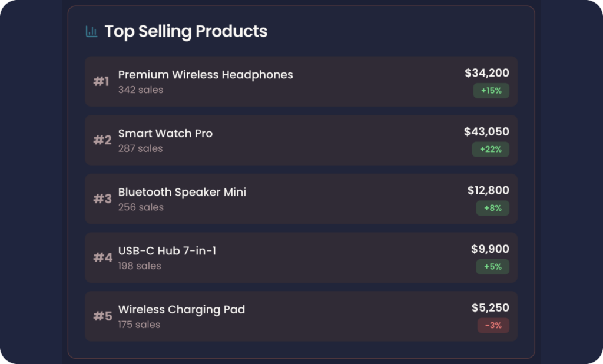Click the +22% growth badge
Viewport: 603px width, 364px height.
[491, 149]
